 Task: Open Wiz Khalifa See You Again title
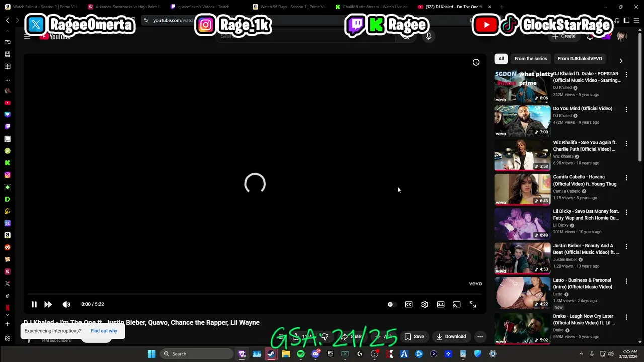(x=585, y=146)
